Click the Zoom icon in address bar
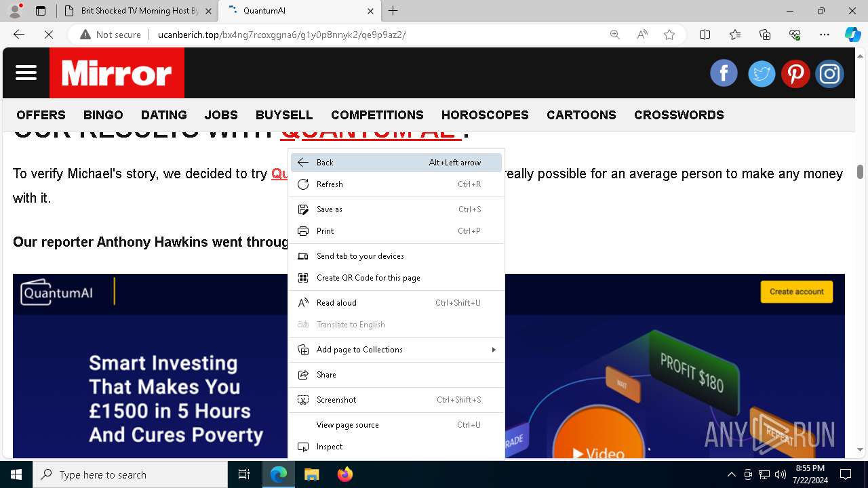The image size is (868, 488). 615,35
